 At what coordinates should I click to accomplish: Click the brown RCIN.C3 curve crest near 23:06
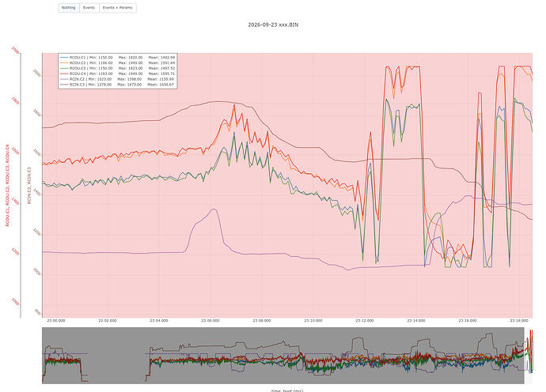point(218,102)
